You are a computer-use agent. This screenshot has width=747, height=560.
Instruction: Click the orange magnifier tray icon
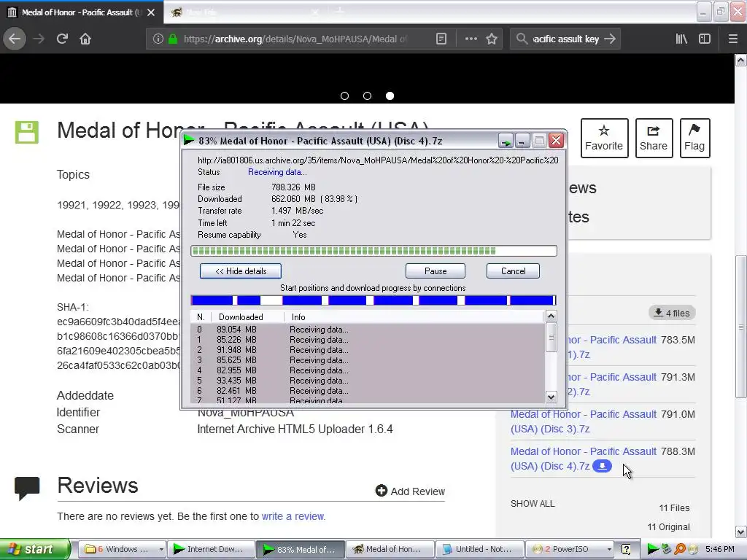[680, 549]
